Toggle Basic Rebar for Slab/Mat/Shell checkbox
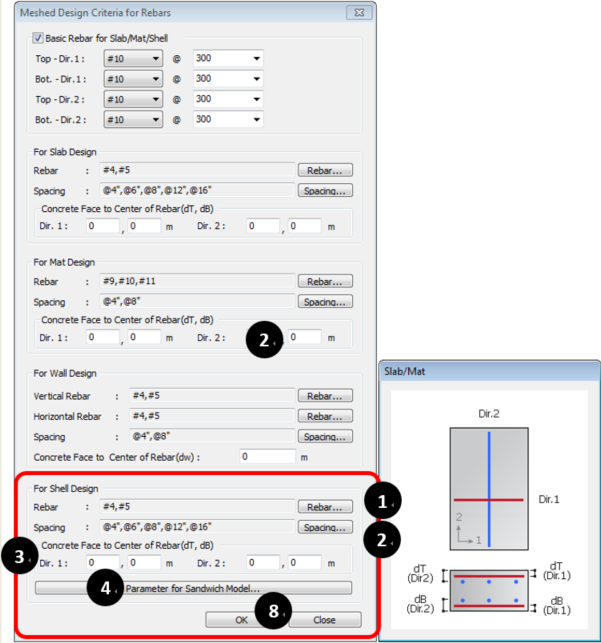The width and height of the screenshot is (601, 643). 38,38
